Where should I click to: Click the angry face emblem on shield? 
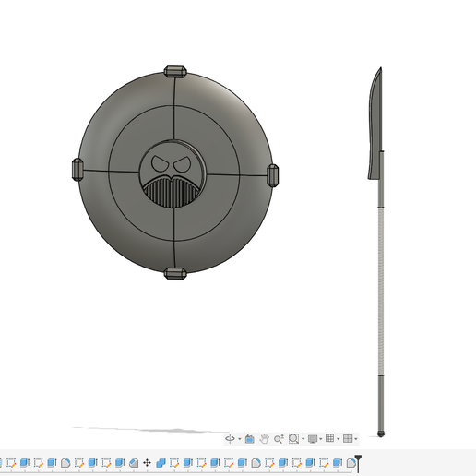pos(173,174)
